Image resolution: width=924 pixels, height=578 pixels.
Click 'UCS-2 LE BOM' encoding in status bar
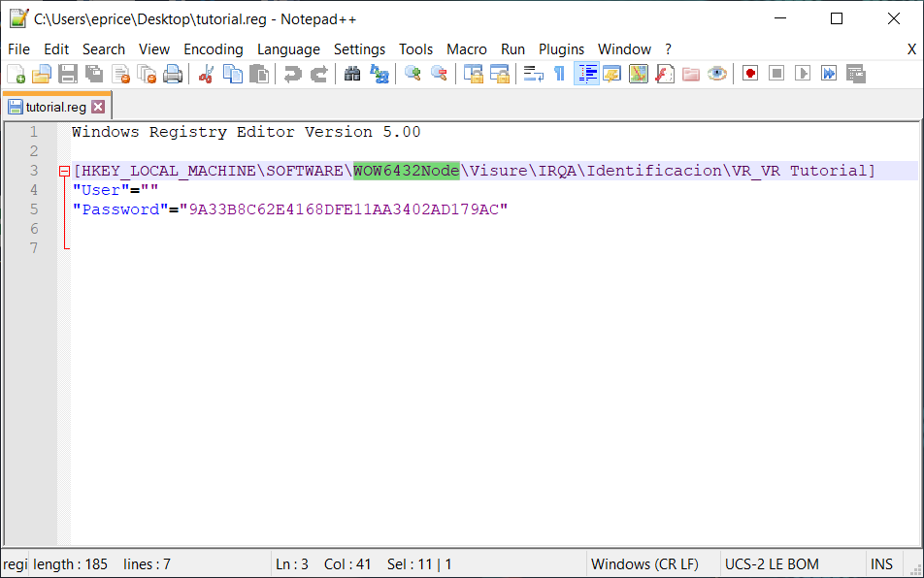tap(772, 564)
